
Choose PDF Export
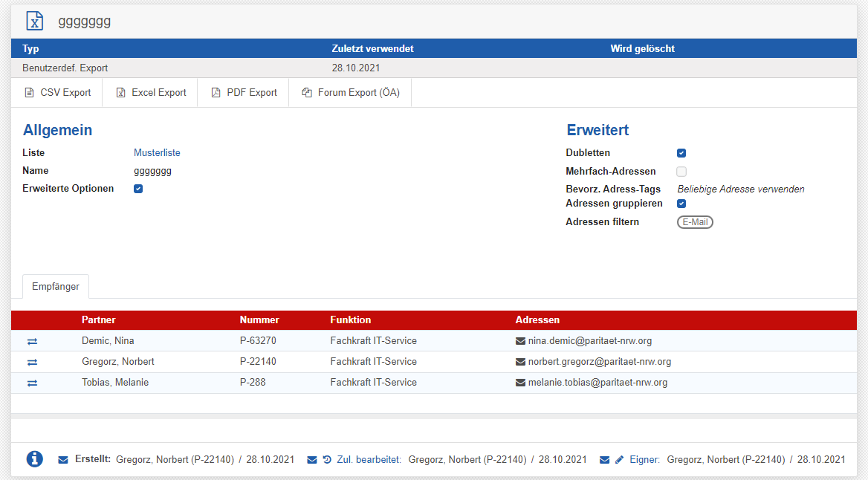coord(244,93)
